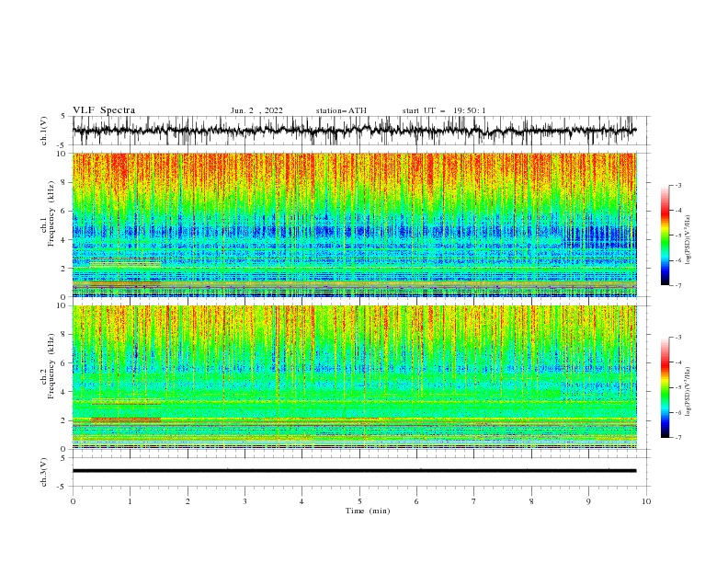Click the ch.1 voltage waveform trace

(x=354, y=131)
